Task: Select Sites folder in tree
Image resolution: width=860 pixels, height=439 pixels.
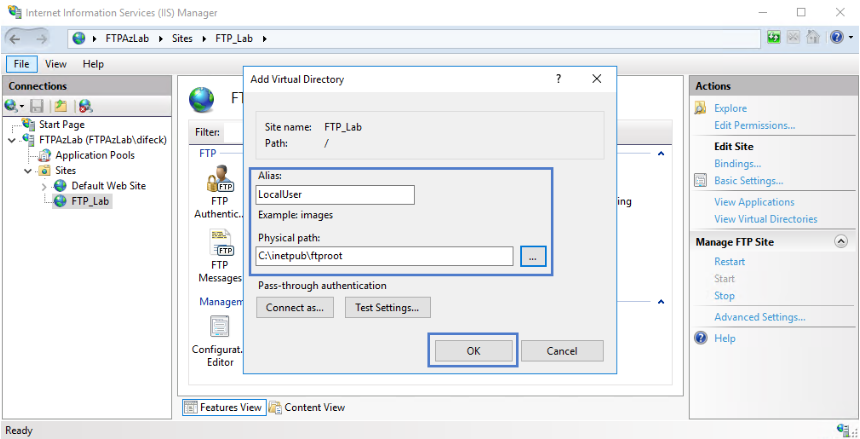Action: 65,171
